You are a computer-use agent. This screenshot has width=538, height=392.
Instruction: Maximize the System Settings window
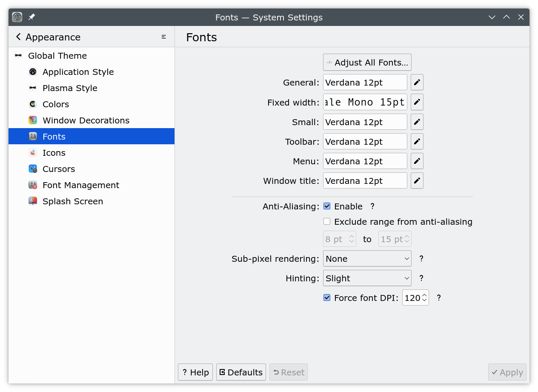tap(507, 17)
